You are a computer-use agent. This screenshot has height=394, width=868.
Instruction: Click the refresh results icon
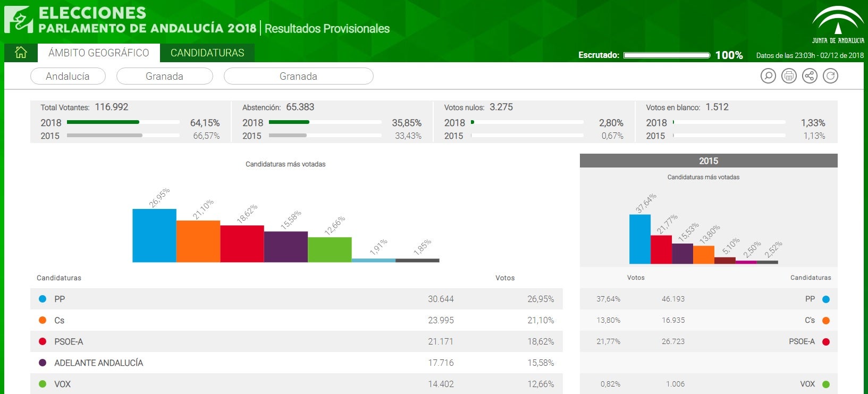tap(830, 76)
